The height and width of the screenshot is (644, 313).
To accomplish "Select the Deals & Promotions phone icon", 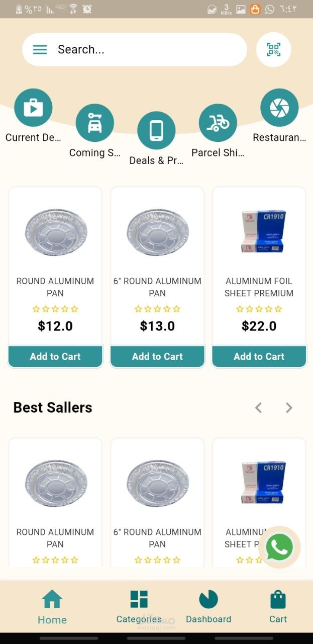I will [x=156, y=131].
